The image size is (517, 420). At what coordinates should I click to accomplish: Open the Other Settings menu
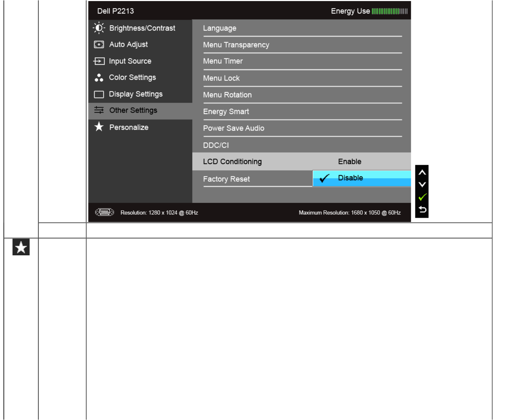coord(140,111)
